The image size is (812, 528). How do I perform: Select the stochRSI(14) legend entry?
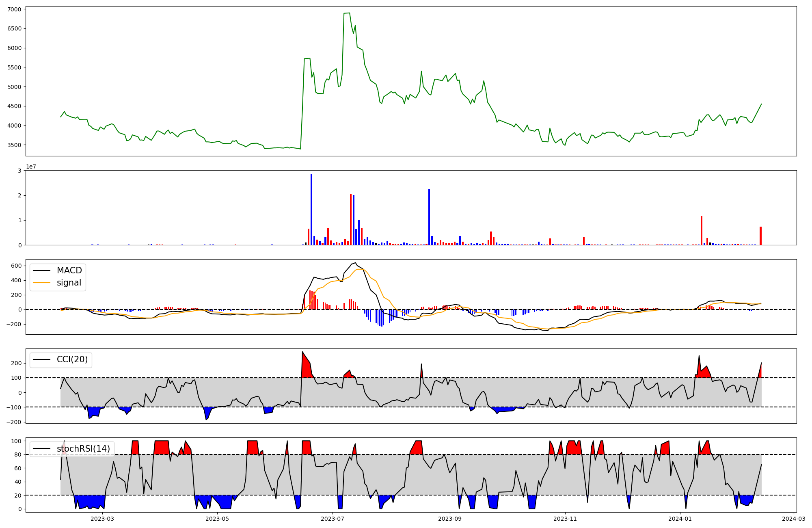83,449
